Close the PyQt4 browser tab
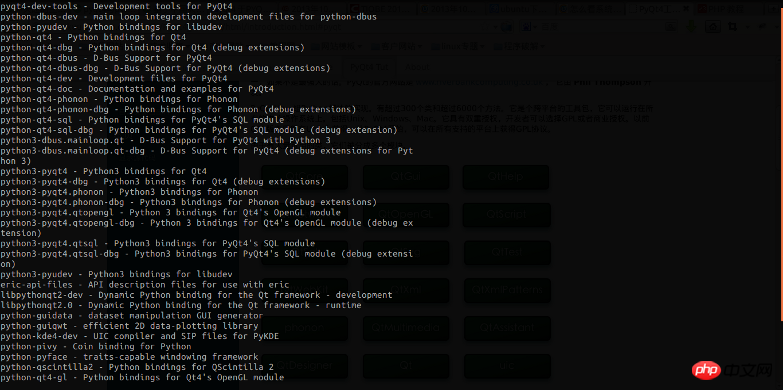Viewport: 783px width, 390px height. [x=686, y=9]
